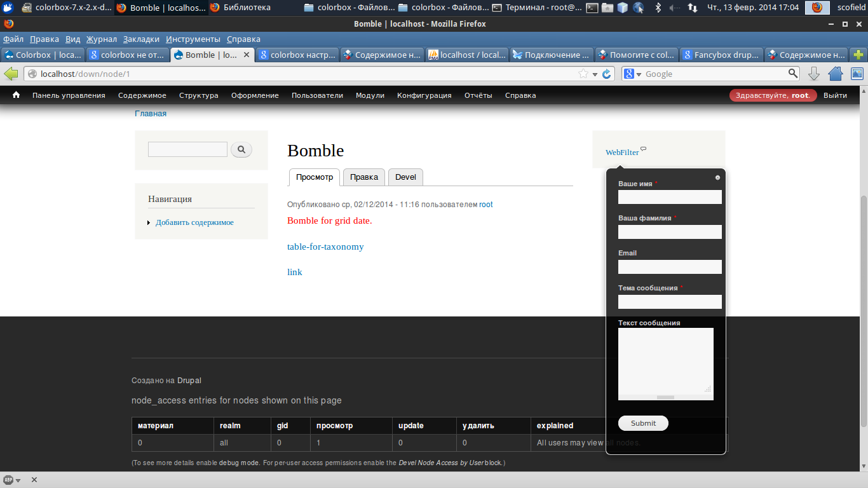Click the Drupal admin home icon
This screenshot has width=868, height=488.
tap(17, 95)
